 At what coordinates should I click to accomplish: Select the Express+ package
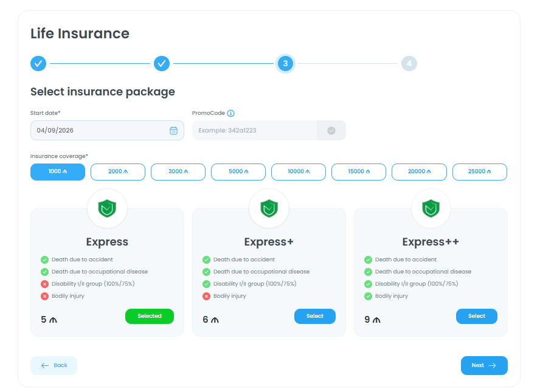(315, 316)
